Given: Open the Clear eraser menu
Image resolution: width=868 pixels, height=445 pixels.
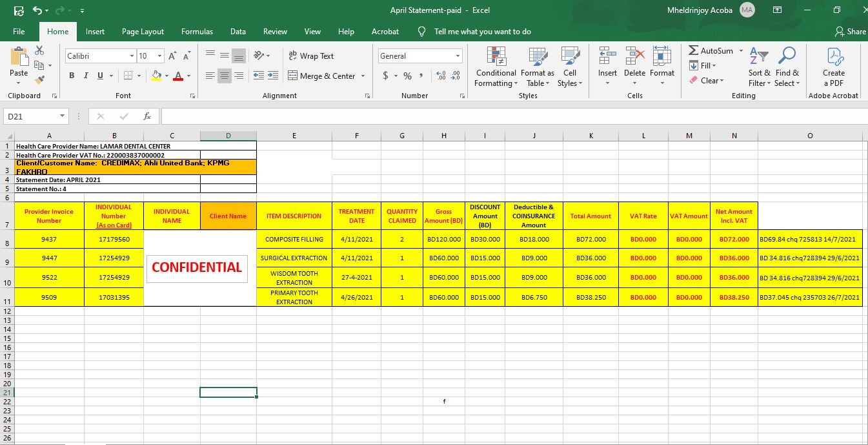Looking at the screenshot, I should [707, 80].
